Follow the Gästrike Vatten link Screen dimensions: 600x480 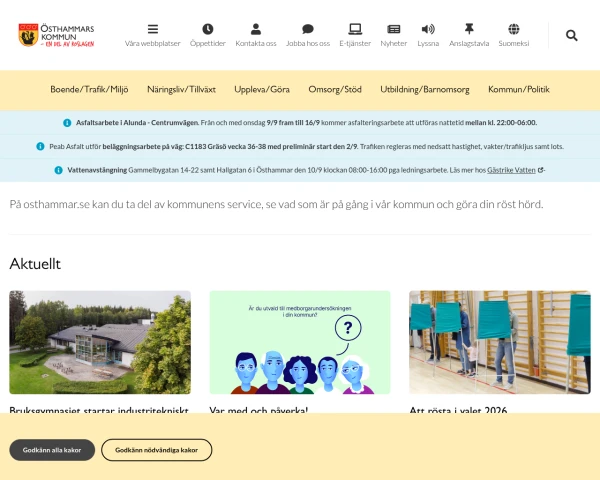pyautogui.click(x=511, y=170)
